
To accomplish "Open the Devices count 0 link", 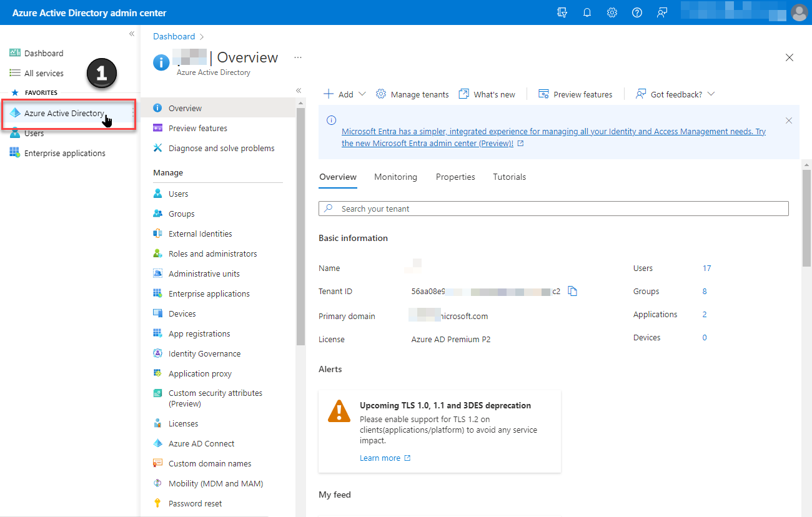I will coord(705,338).
